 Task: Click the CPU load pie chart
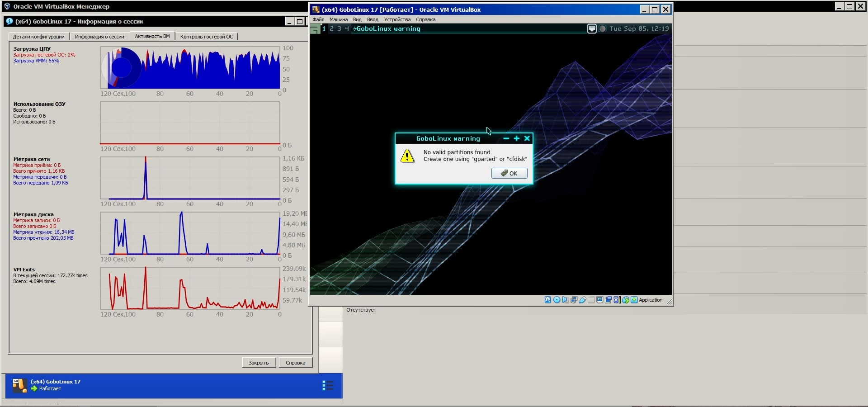pos(121,67)
